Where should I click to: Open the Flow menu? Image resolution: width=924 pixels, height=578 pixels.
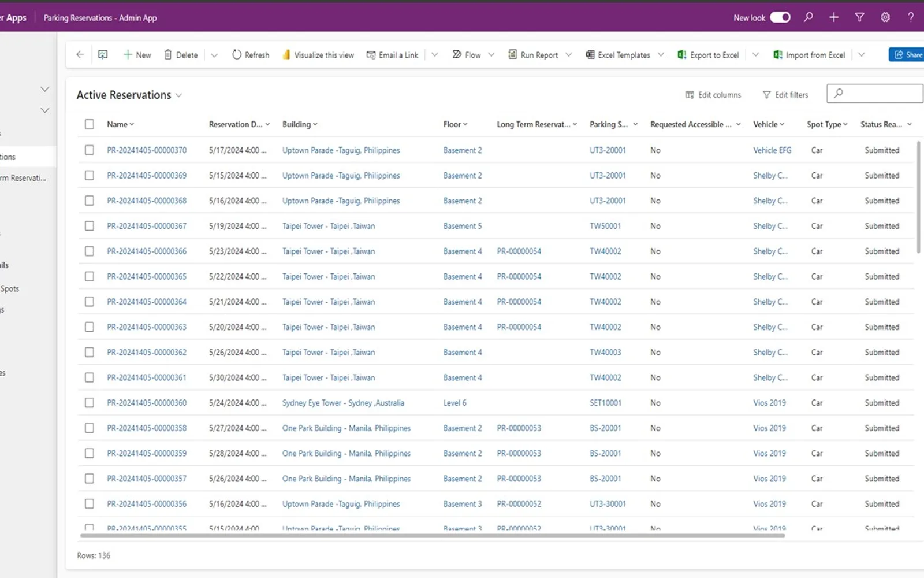(473, 55)
